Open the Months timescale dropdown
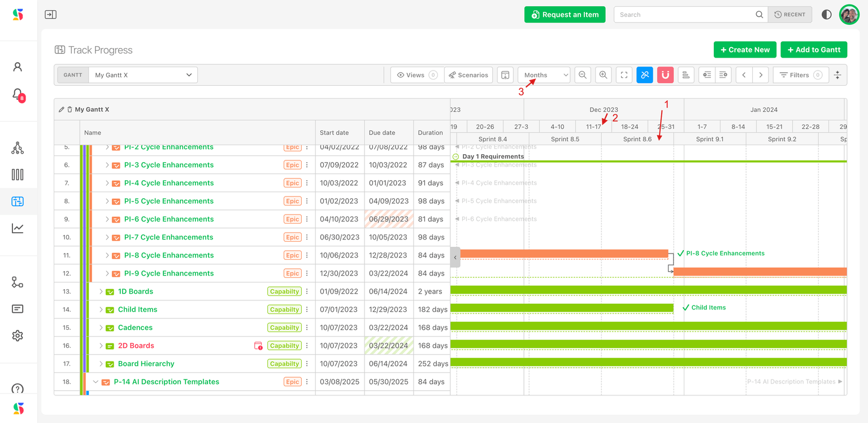This screenshot has height=423, width=868. [x=544, y=75]
